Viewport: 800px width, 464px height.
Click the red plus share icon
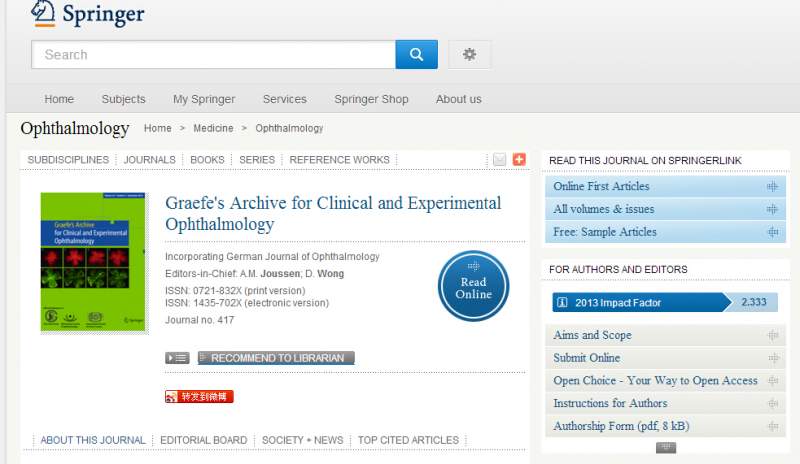[x=519, y=160]
